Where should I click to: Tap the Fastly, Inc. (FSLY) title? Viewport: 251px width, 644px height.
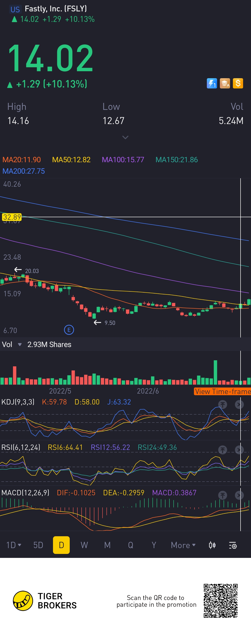pos(56,9)
